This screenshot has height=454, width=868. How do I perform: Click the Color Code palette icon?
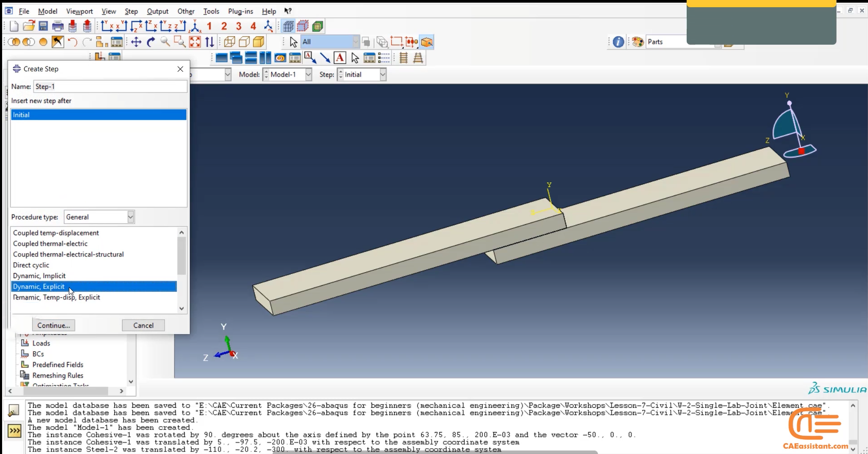coord(638,42)
